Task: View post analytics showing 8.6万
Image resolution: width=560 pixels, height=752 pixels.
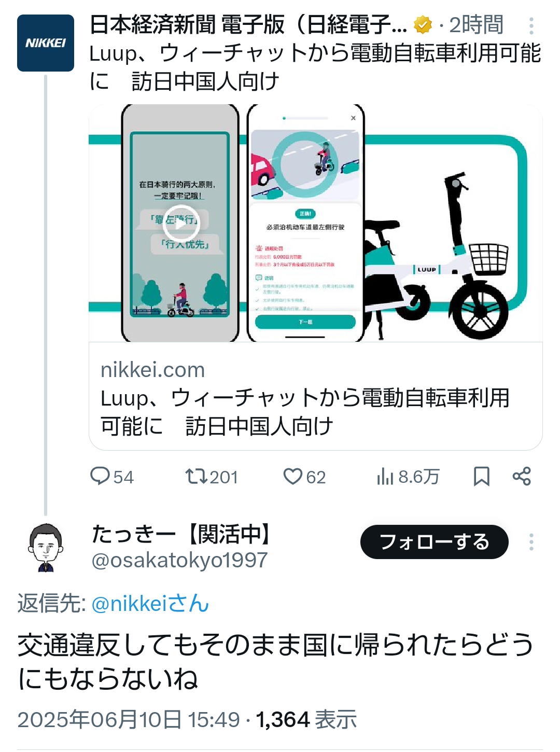Action: 408,476
